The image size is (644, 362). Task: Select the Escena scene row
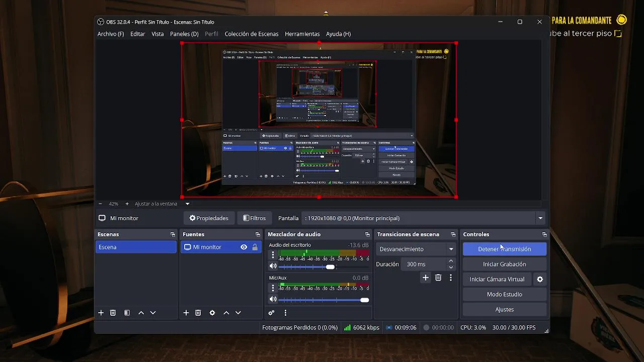(x=136, y=247)
